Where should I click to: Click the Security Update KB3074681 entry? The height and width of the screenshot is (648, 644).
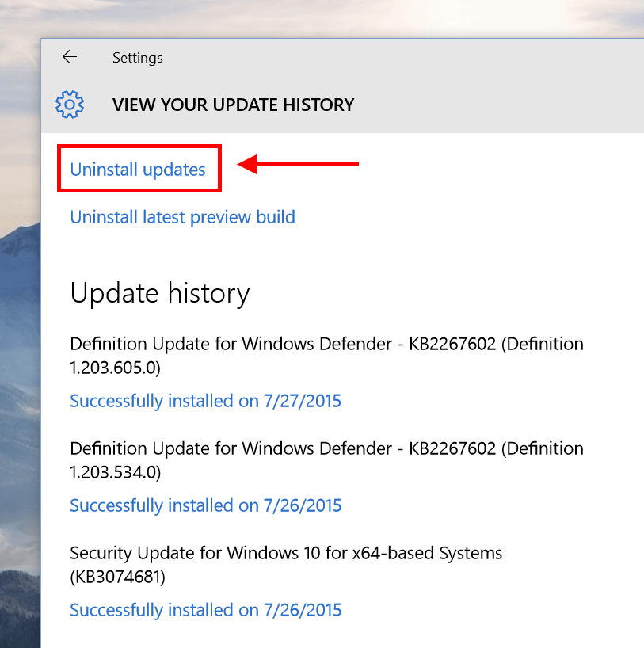(x=286, y=565)
